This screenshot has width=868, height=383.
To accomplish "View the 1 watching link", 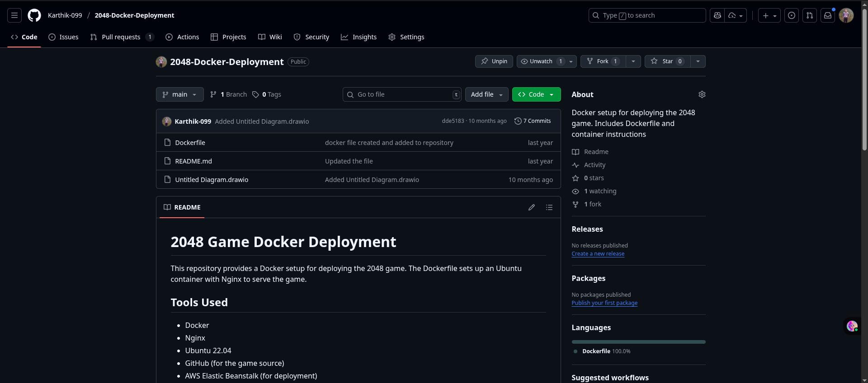I will tap(594, 191).
